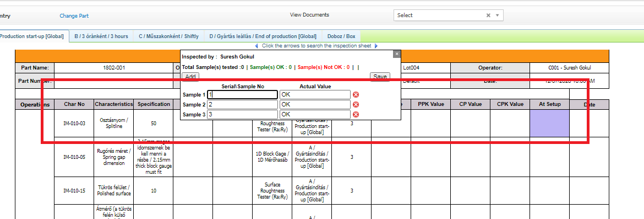Edit Sample 2 actual value field
The width and height of the screenshot is (644, 219).
[315, 105]
